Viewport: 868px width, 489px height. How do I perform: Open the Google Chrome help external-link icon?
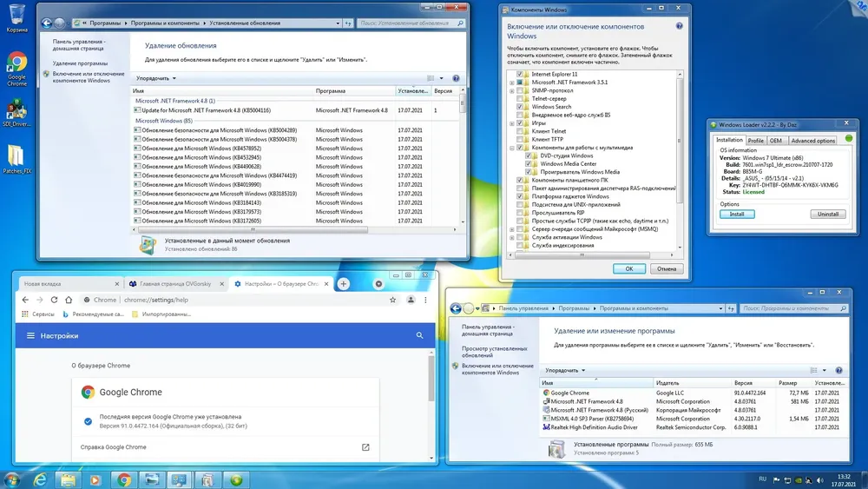pos(365,447)
